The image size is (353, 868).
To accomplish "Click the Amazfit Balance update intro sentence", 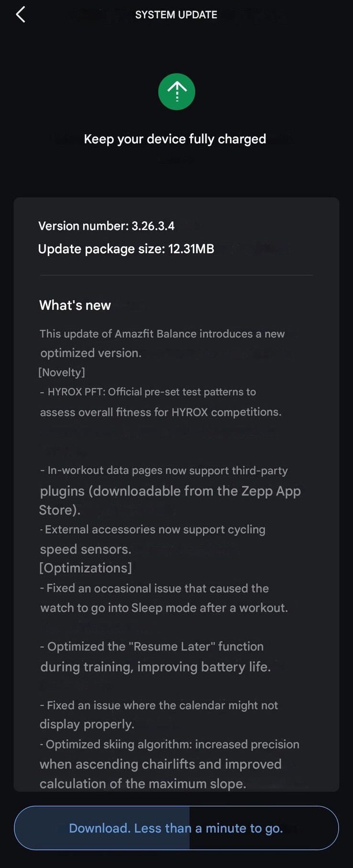I will (x=162, y=343).
